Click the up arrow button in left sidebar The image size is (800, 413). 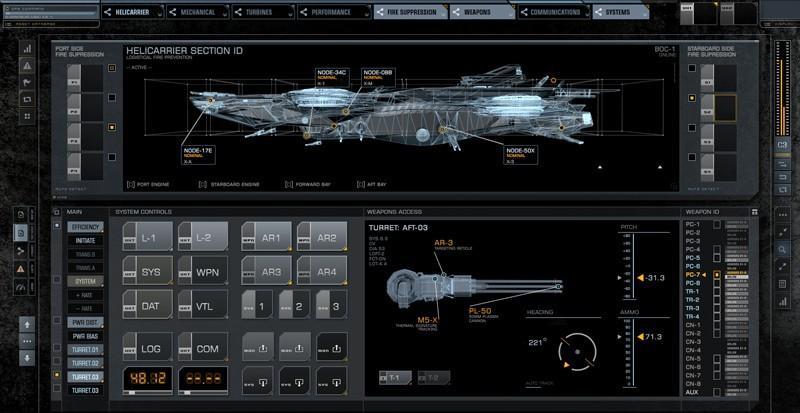tap(27, 324)
